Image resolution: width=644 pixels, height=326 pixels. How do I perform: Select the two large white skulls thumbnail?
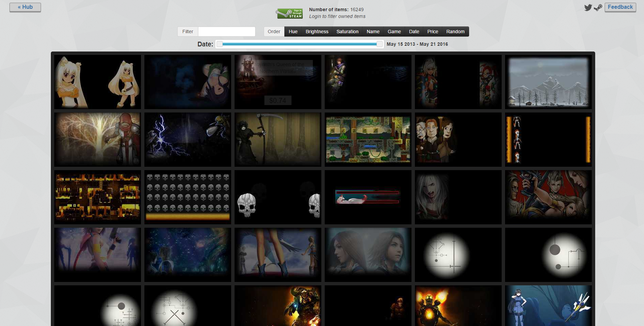278,197
